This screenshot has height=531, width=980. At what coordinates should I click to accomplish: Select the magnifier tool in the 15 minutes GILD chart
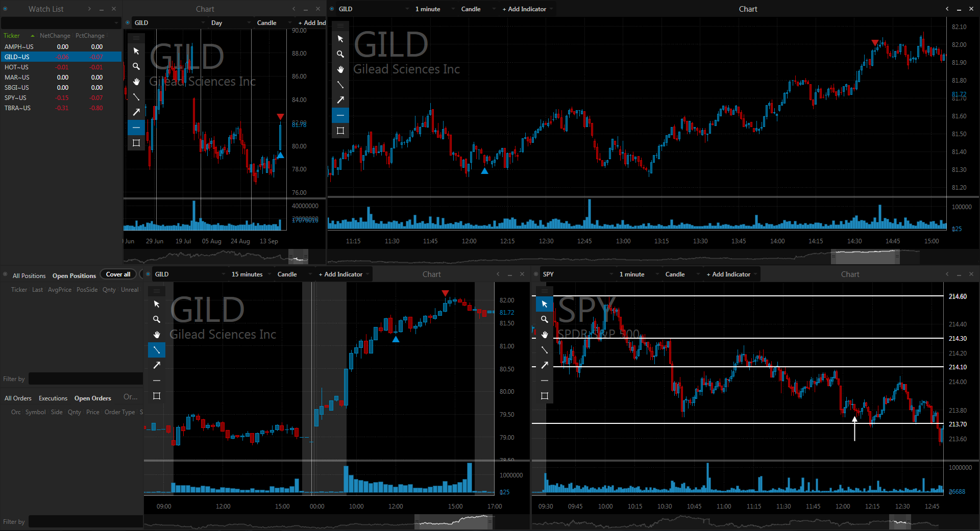157,319
